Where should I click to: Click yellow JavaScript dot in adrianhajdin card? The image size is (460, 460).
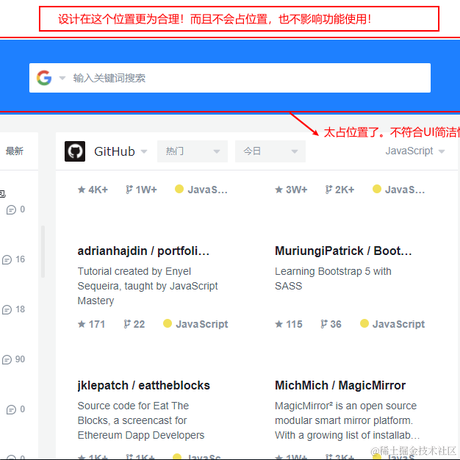pyautogui.click(x=167, y=323)
